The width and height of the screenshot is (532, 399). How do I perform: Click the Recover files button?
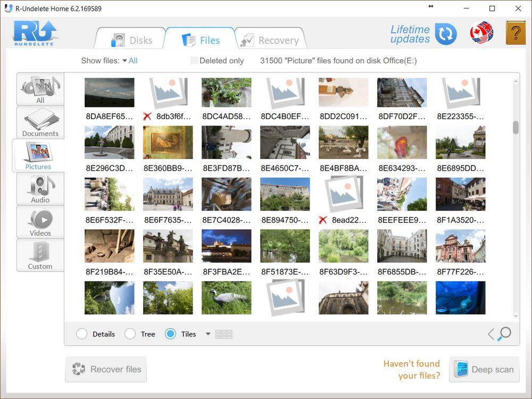[x=106, y=369]
